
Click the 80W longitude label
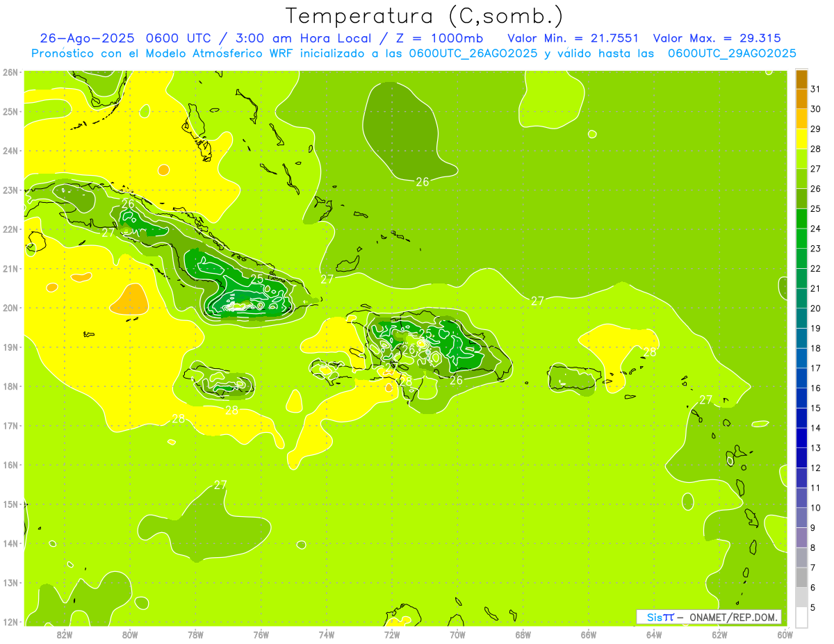click(129, 634)
